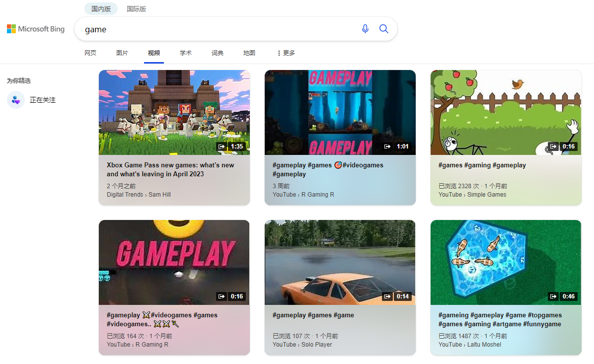Switch to 国内版 domestic version
Screen dimensions: 594x364
[101, 9]
